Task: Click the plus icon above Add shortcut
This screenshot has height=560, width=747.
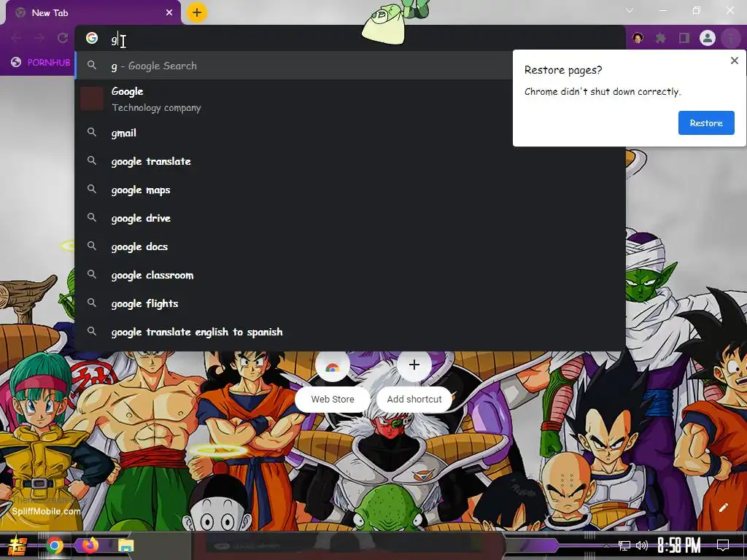Action: tap(414, 365)
